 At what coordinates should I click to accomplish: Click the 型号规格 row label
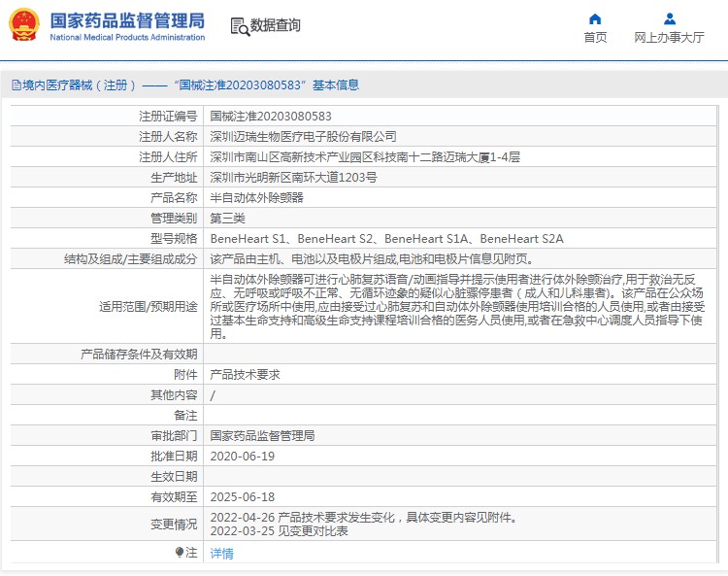pos(174,239)
